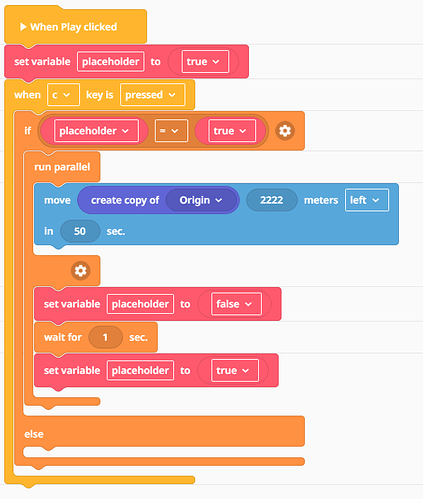Click placeholder name in top set variable block

[111, 62]
